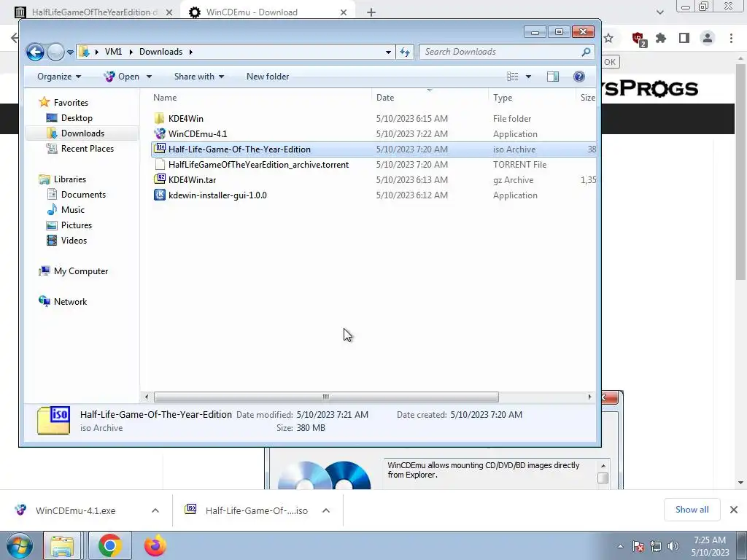Open the Organize menu
The image size is (747, 560).
coord(59,77)
